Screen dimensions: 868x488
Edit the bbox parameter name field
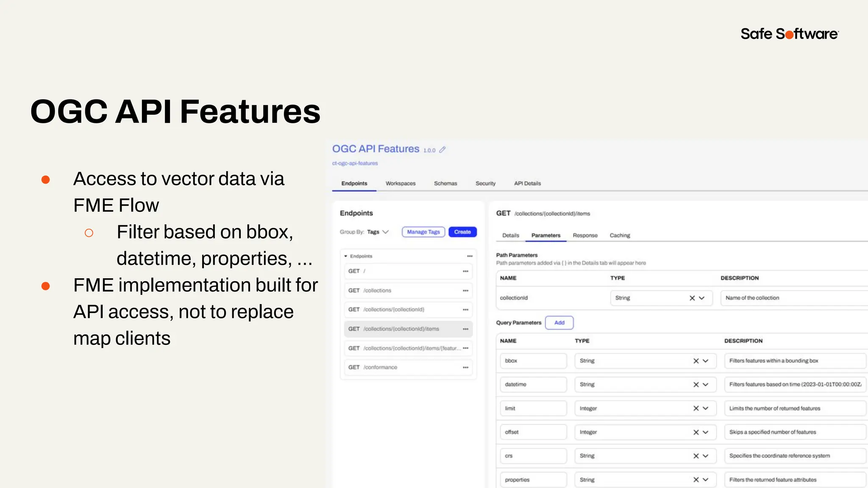pyautogui.click(x=533, y=361)
